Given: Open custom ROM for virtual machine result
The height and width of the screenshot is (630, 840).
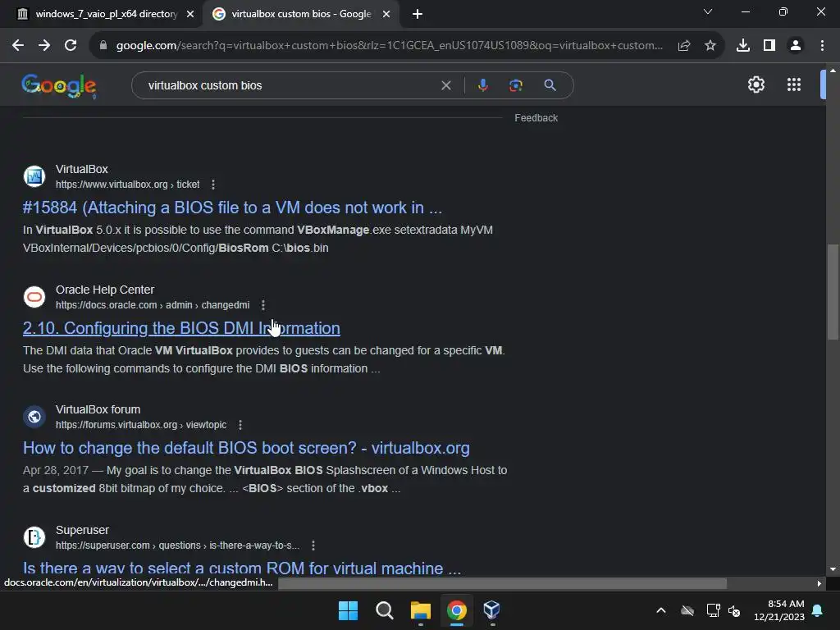Looking at the screenshot, I should pyautogui.click(x=242, y=568).
